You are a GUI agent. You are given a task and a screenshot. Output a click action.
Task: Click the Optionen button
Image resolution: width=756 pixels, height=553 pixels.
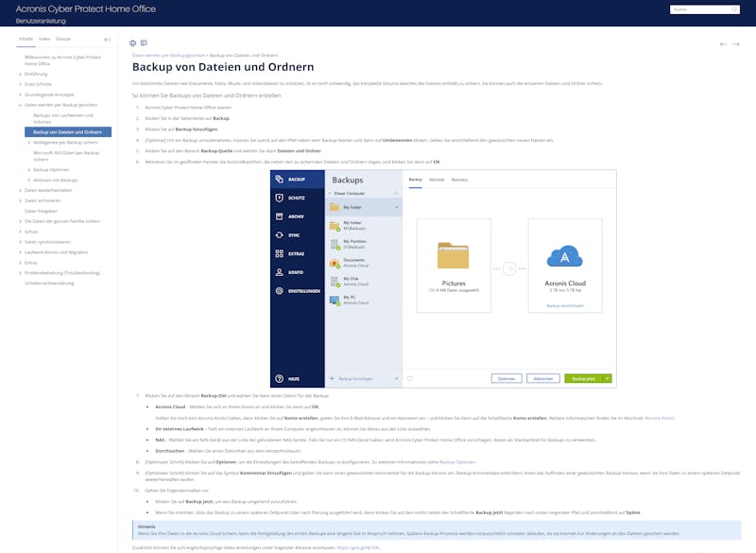[507, 378]
